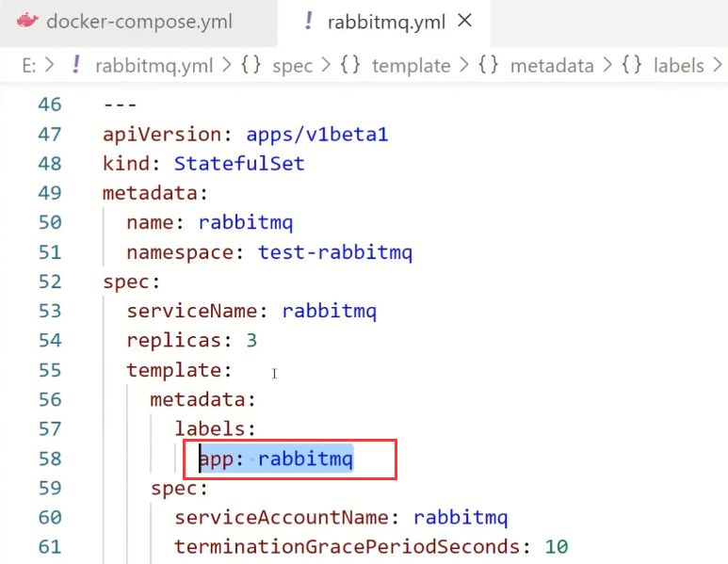The height and width of the screenshot is (564, 728).
Task: Open the template breadcrumb segment
Action: pos(411,66)
